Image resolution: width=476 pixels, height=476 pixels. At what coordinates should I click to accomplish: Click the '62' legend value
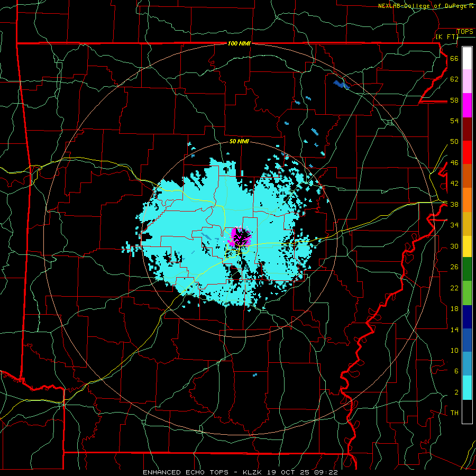(x=454, y=79)
